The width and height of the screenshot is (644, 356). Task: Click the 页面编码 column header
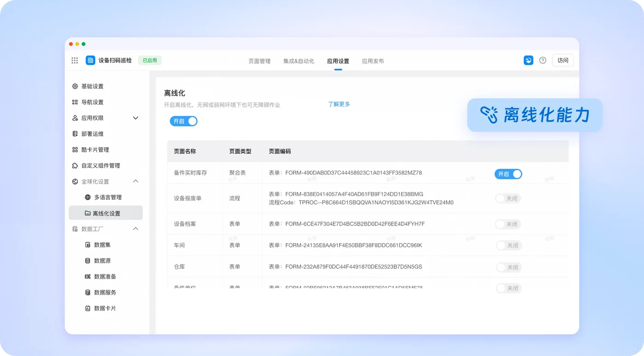pos(280,151)
